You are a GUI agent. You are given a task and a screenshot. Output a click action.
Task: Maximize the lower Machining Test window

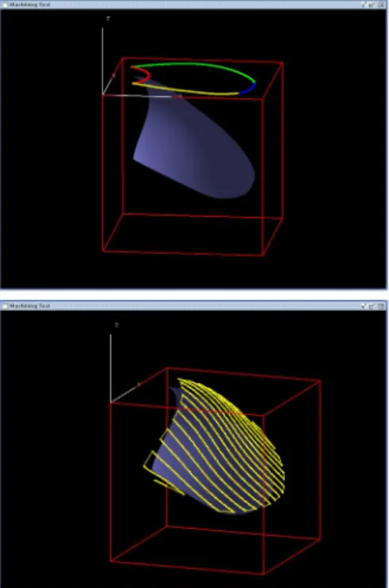[x=372, y=306]
